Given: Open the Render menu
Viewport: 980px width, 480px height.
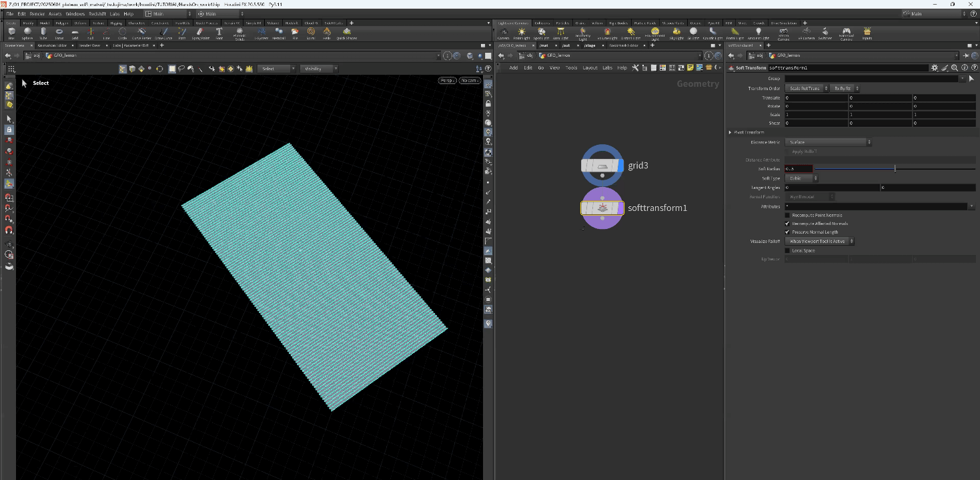Looking at the screenshot, I should tap(37, 13).
